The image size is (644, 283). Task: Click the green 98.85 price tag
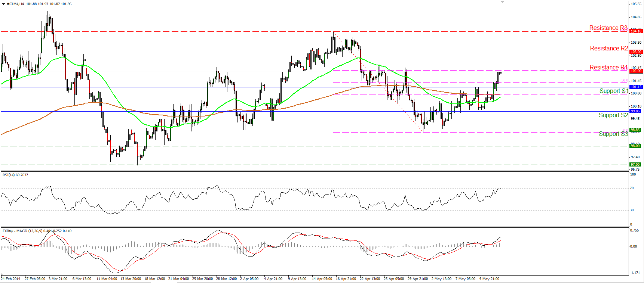[635, 130]
